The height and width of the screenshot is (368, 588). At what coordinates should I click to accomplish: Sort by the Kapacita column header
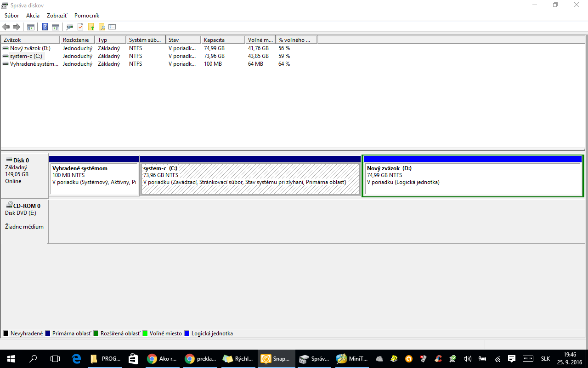(223, 40)
